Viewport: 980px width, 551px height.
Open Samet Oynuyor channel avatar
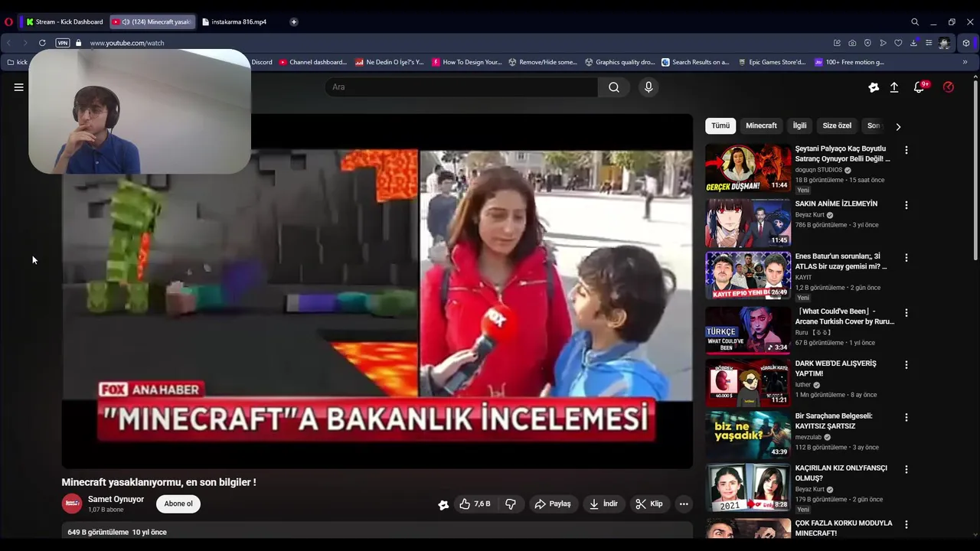(x=72, y=504)
